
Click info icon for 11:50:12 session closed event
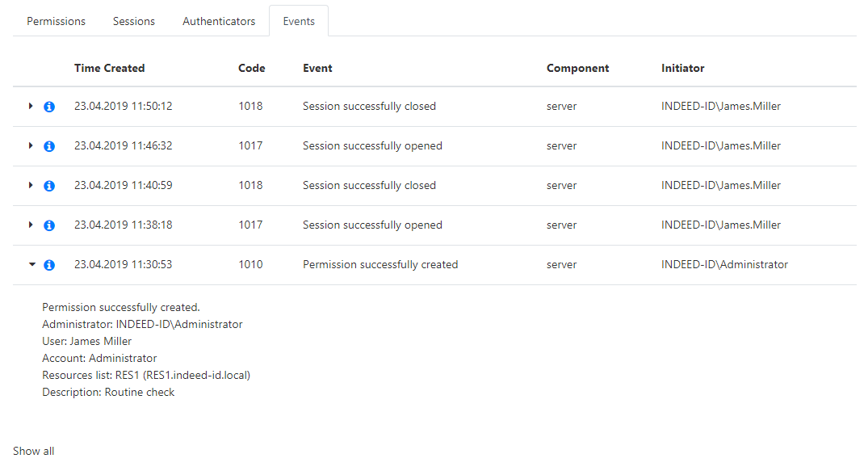tap(49, 107)
